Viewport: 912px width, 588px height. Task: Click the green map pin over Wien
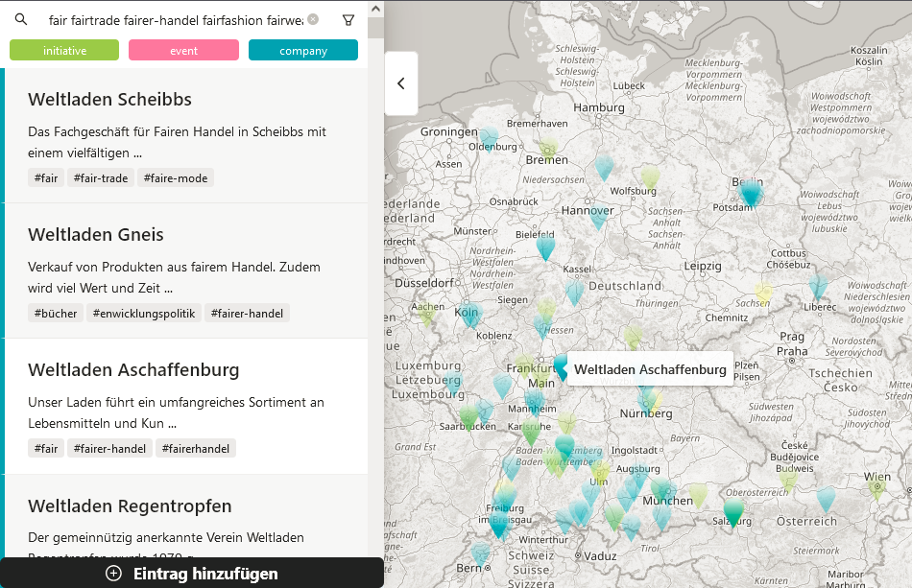877,488
